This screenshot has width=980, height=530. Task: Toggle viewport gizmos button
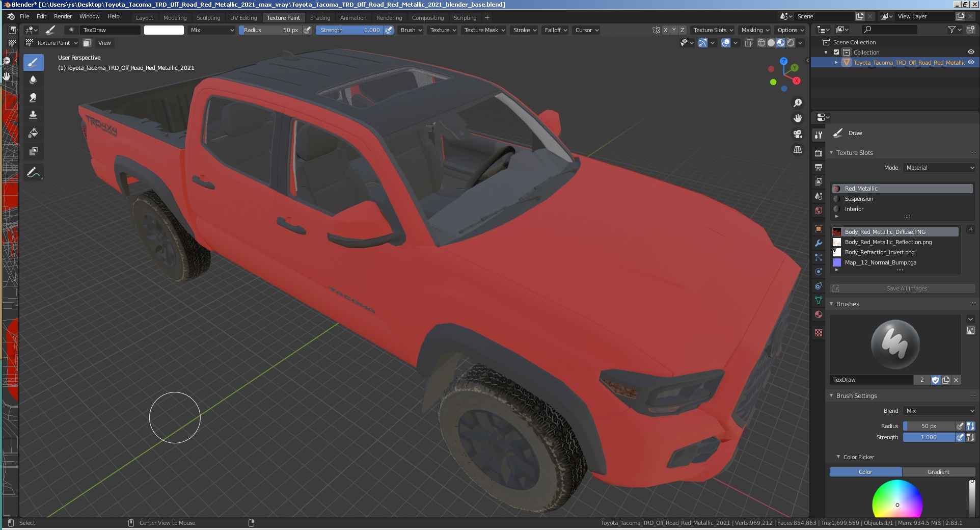tap(702, 43)
